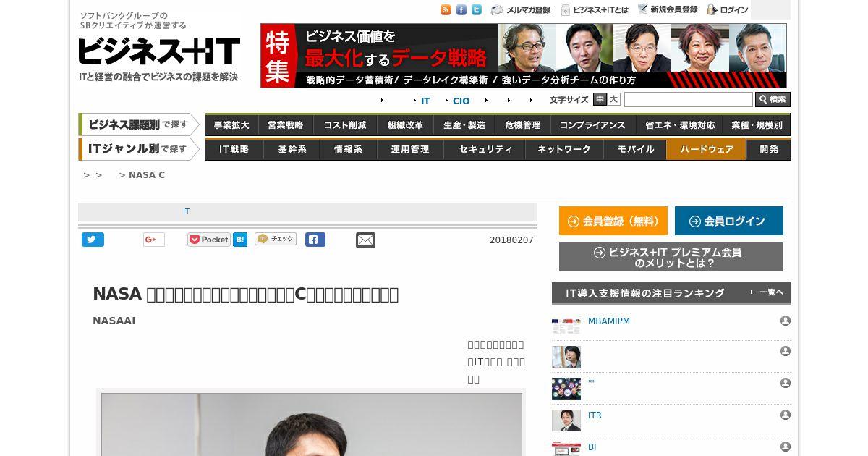The width and height of the screenshot is (868, 456).
Task: Open IT戦略 genre menu item
Action: coord(234,149)
